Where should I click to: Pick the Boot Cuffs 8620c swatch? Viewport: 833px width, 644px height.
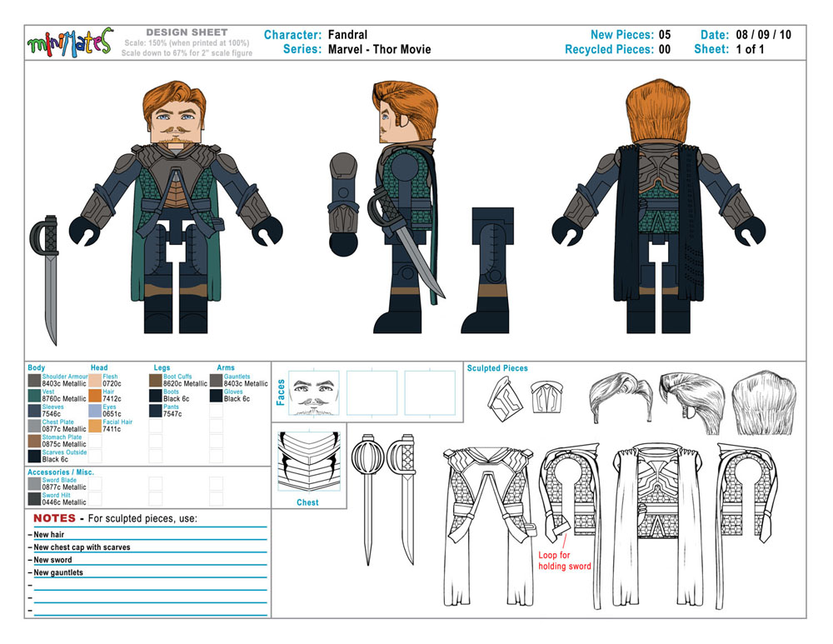[156, 381]
